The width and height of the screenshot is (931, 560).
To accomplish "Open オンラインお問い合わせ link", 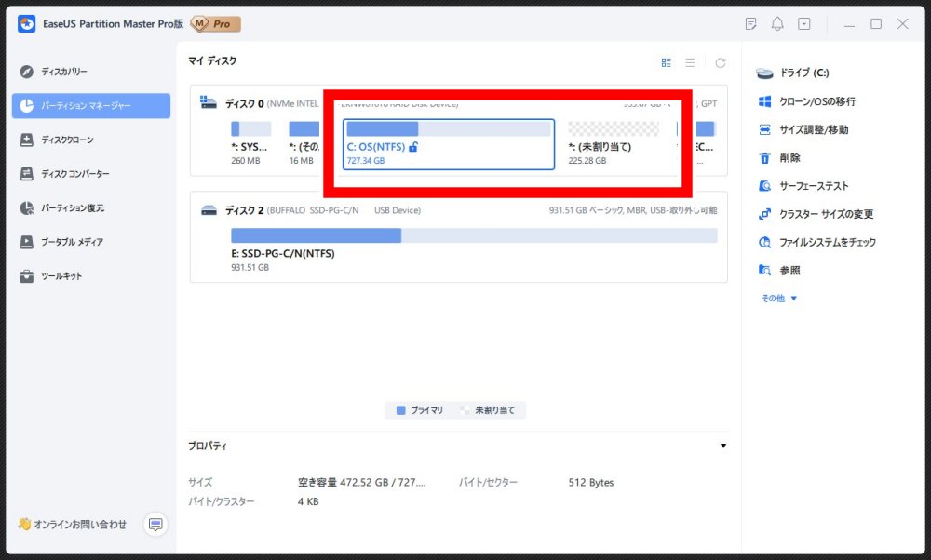I will [x=79, y=525].
